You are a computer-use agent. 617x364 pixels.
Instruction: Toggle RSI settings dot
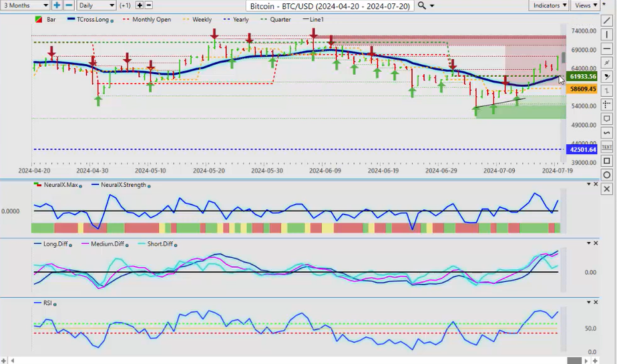point(55,304)
